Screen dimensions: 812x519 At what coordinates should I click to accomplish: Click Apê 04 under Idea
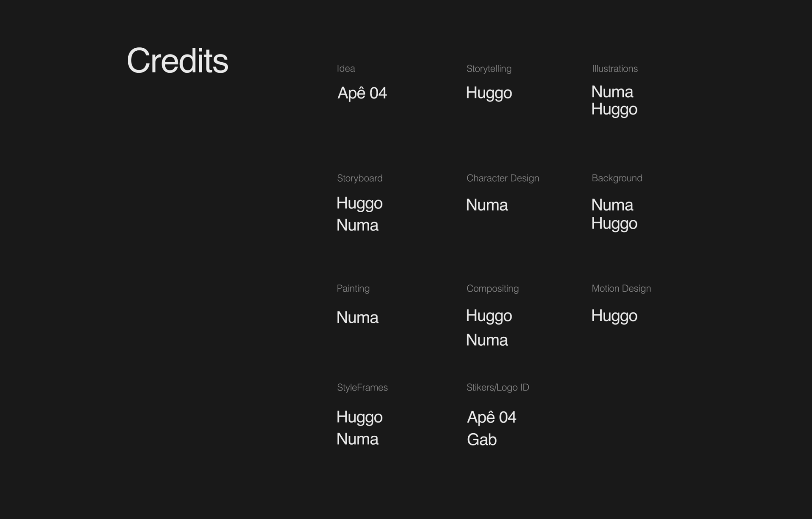[362, 93]
